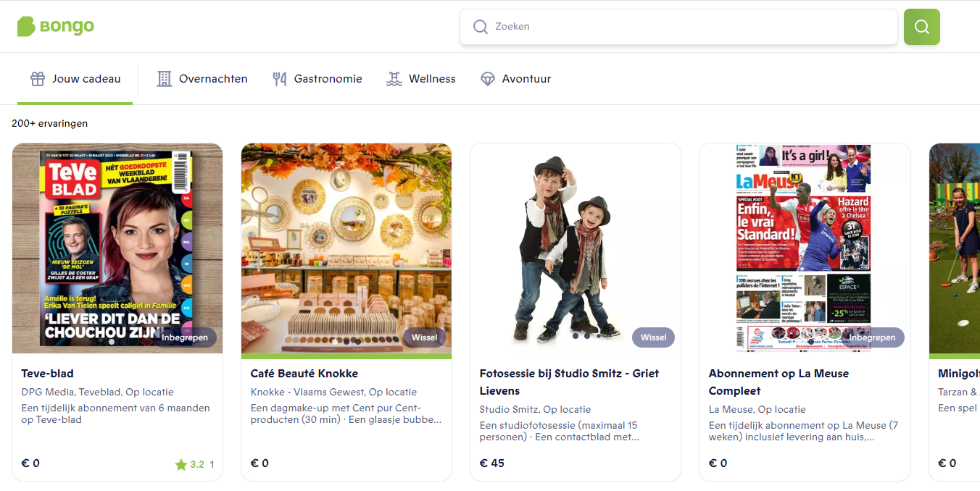
Task: Switch to the Gastronomie tab
Action: tap(317, 79)
